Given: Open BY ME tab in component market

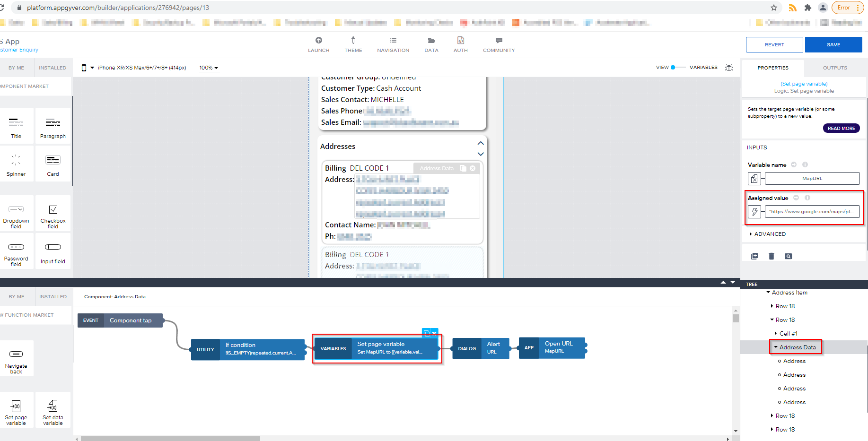Looking at the screenshot, I should 16,68.
